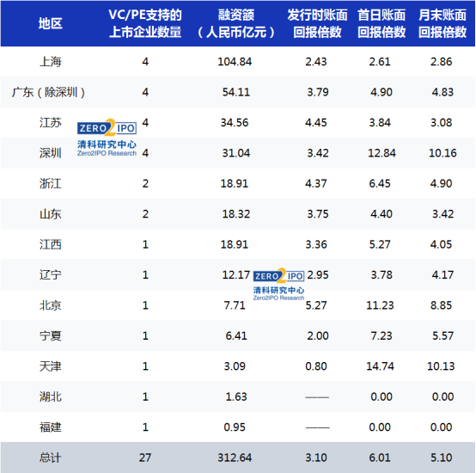476x473 pixels.
Task: Click 天津 first-day return 14.74
Action: click(380, 366)
